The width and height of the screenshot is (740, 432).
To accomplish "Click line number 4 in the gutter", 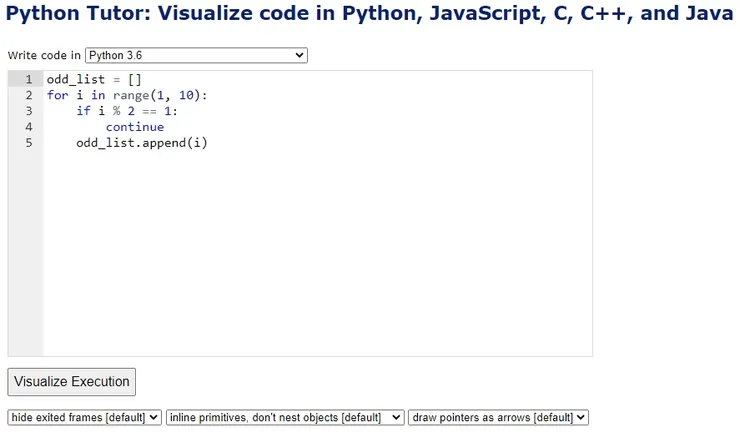I will [x=28, y=127].
